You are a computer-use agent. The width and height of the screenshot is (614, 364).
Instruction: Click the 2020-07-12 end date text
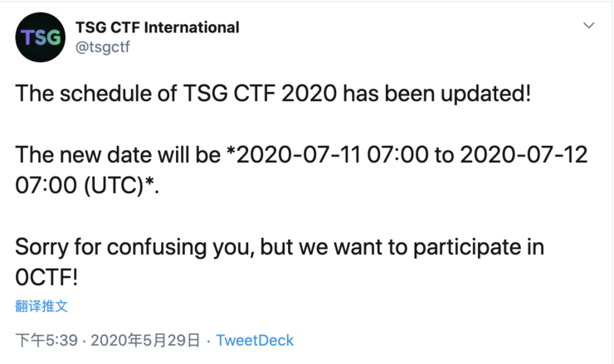(x=524, y=155)
